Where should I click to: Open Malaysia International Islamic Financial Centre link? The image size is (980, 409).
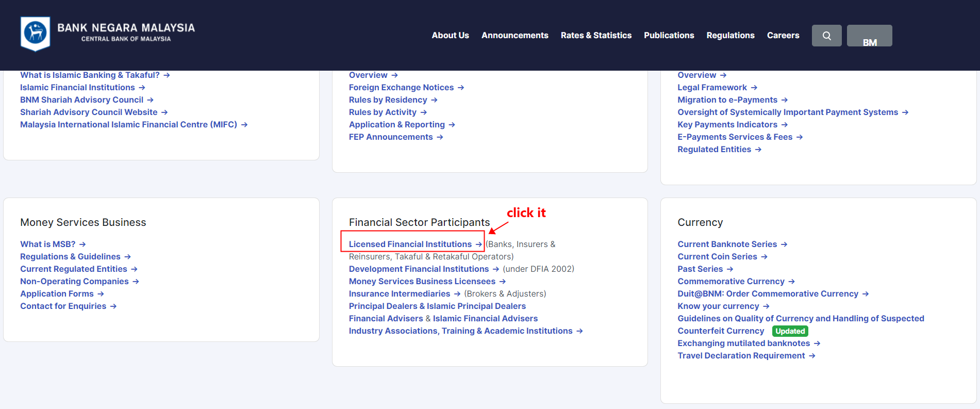coord(134,125)
